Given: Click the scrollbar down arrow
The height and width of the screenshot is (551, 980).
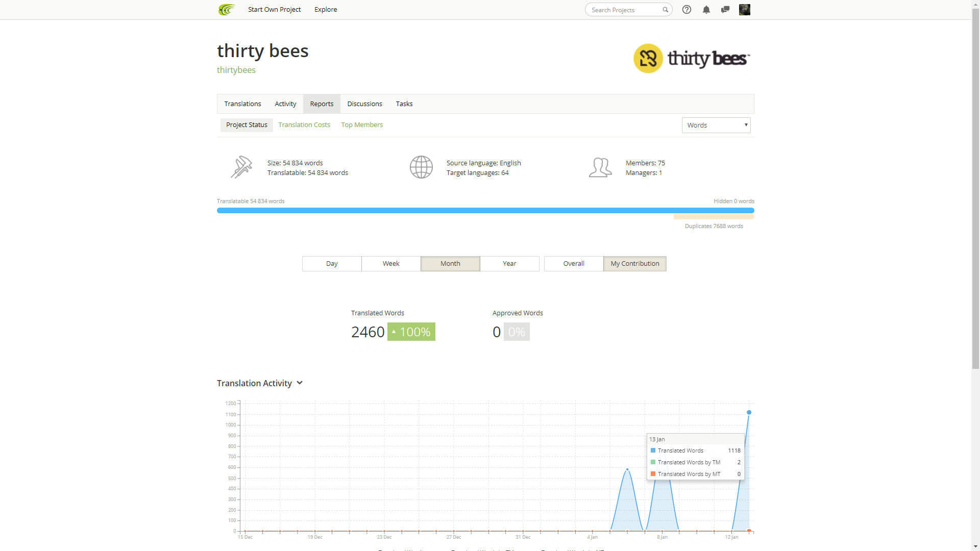Looking at the screenshot, I should tap(975, 547).
